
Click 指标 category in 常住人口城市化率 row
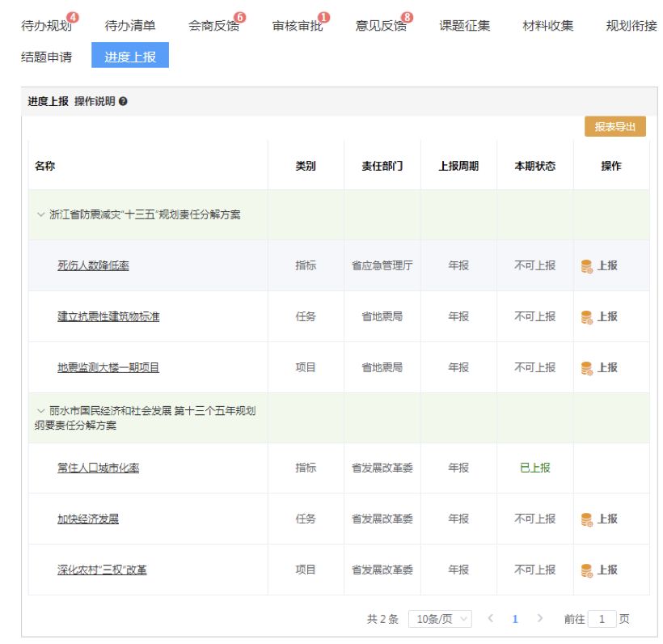pos(306,468)
